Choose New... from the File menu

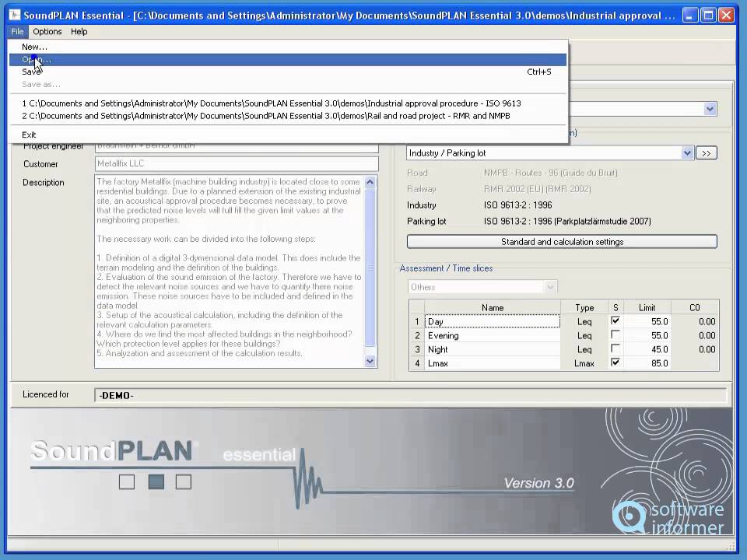tap(288, 47)
